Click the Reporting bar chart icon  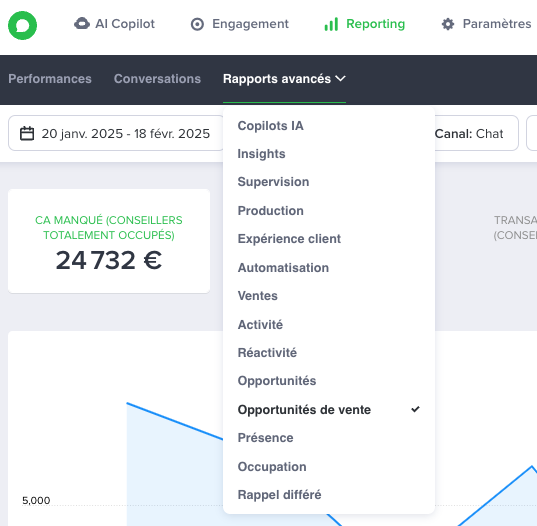coord(331,24)
